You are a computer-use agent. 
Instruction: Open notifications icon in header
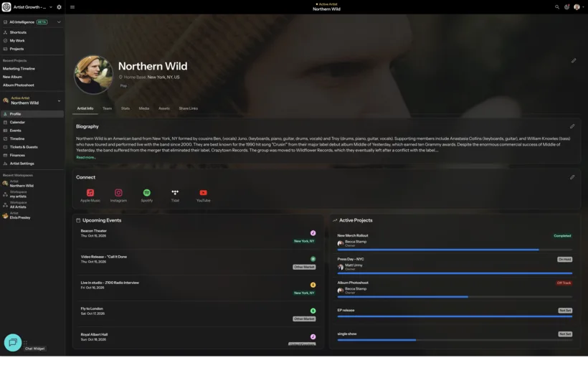566,7
